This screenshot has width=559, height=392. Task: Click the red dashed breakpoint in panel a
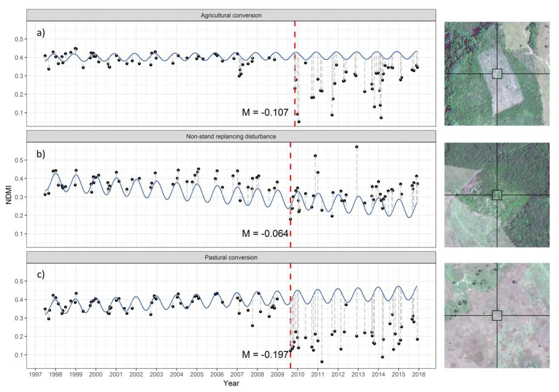(295, 73)
